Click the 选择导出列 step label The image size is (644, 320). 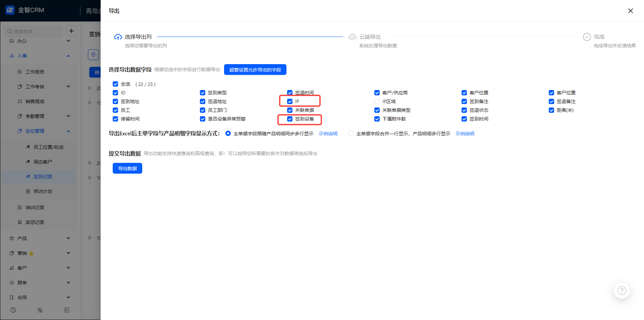click(x=138, y=37)
